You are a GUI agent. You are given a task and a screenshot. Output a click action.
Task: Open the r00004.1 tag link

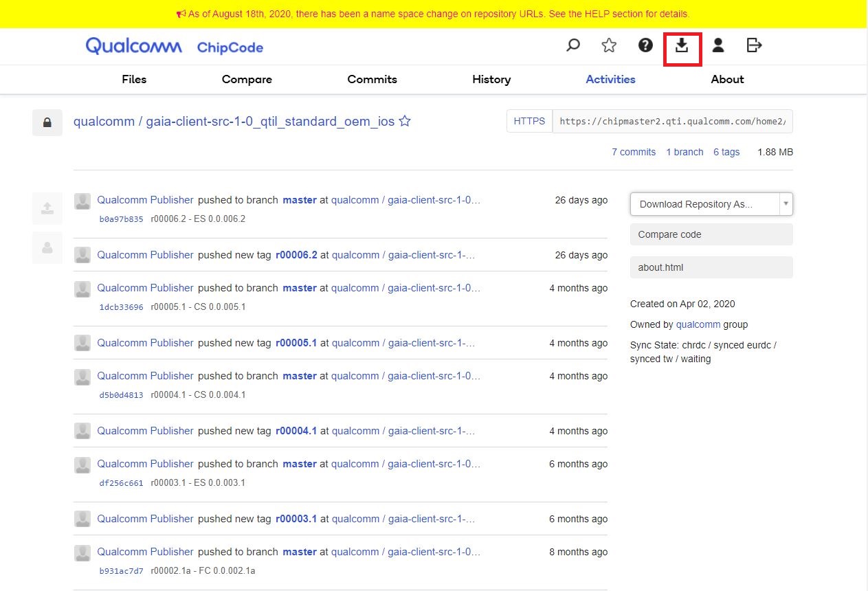(296, 431)
